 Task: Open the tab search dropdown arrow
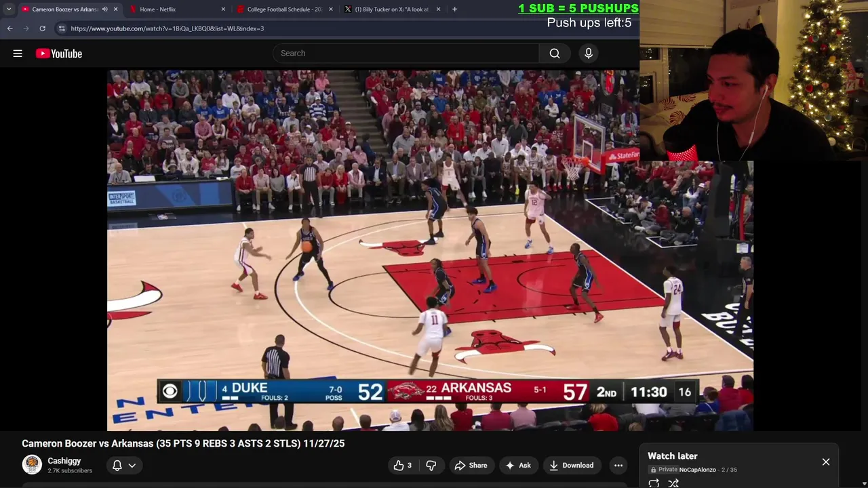(x=8, y=9)
